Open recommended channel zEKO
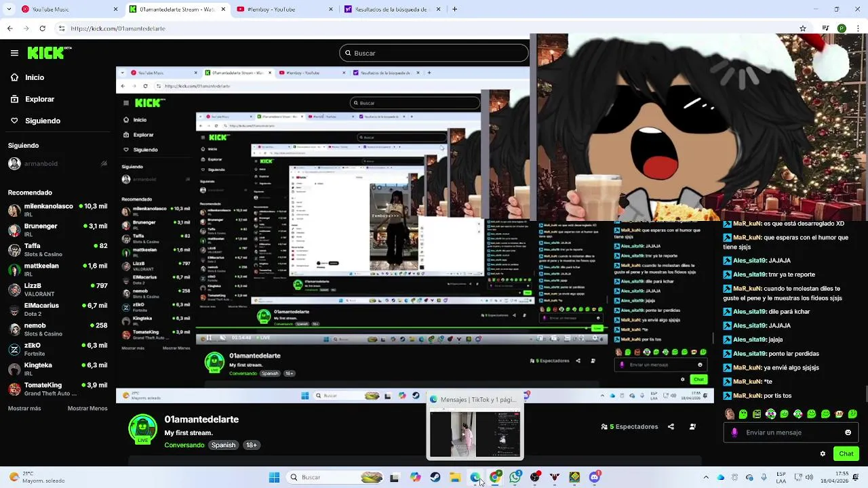 (57, 349)
